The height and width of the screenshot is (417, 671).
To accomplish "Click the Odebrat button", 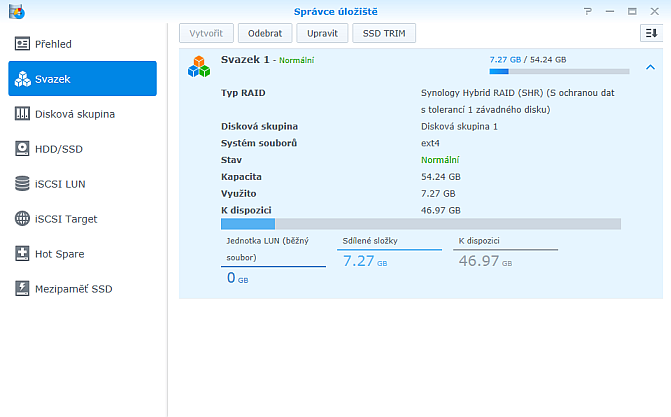I will coord(265,33).
